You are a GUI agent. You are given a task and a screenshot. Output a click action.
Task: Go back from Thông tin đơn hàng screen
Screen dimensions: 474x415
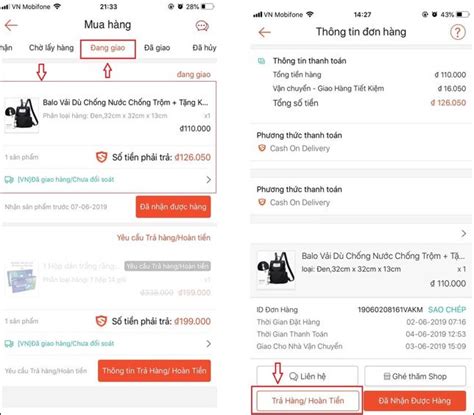[x=264, y=33]
